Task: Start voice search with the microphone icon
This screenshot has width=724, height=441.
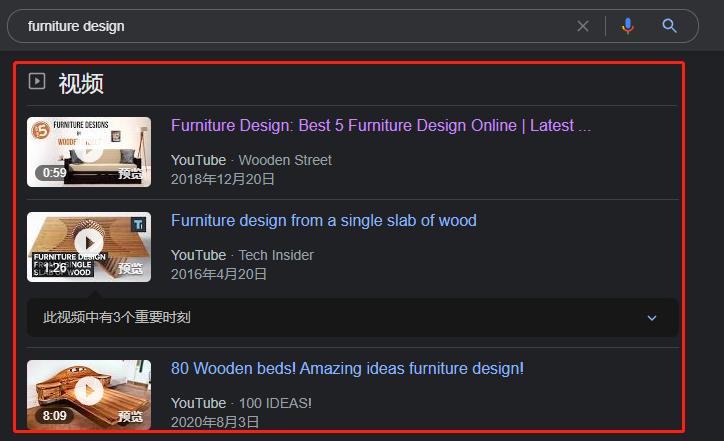Action: click(x=628, y=26)
